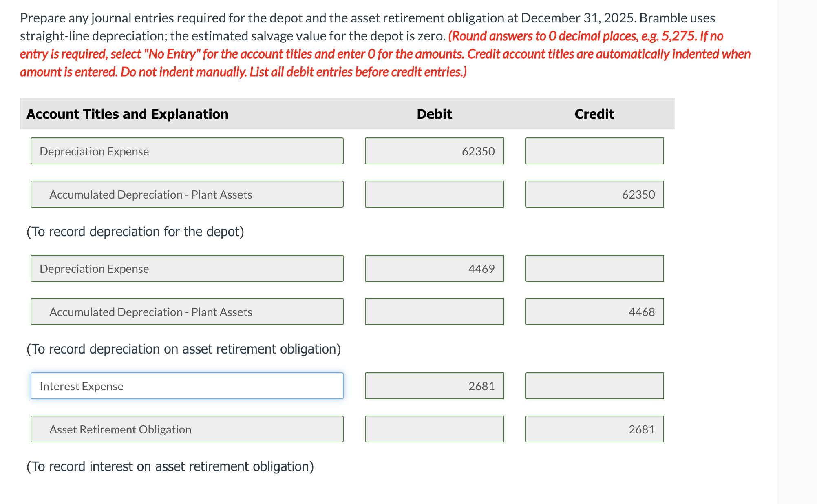The width and height of the screenshot is (817, 504).
Task: Select the empty credit field beside 2681 debit
Action: coord(594,386)
